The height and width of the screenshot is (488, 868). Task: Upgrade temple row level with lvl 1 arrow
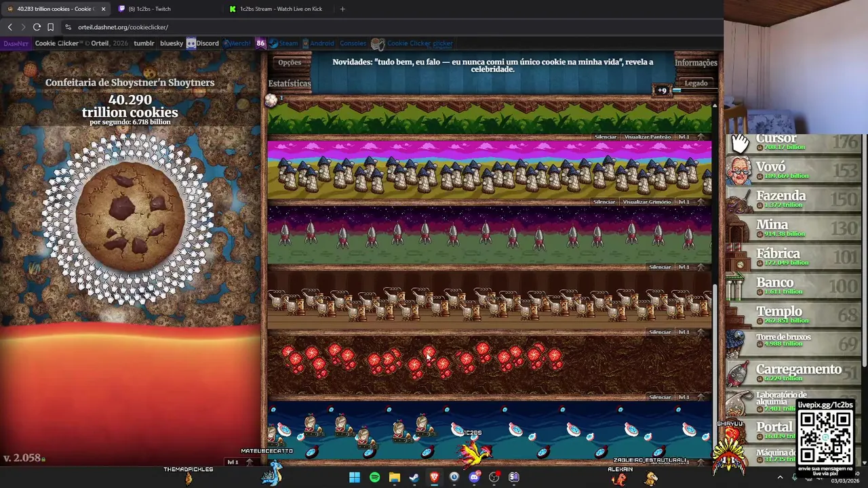pyautogui.click(x=691, y=137)
